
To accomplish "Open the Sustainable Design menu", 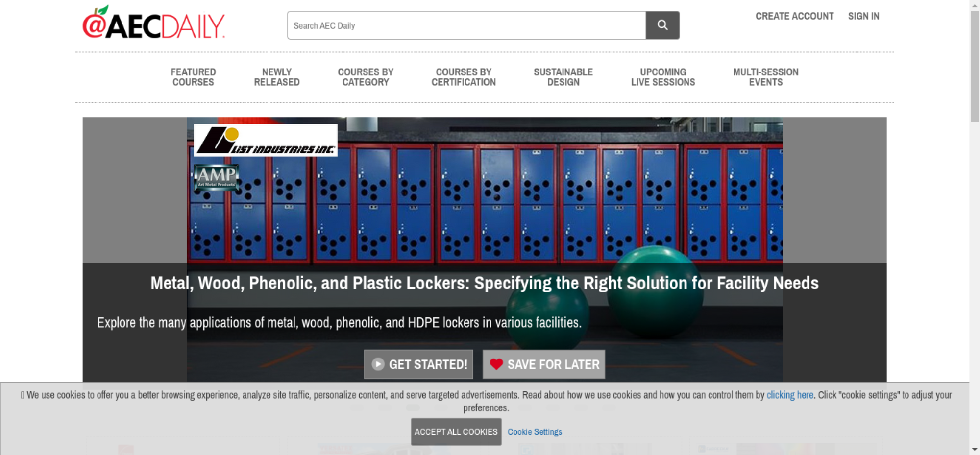I will [x=563, y=77].
